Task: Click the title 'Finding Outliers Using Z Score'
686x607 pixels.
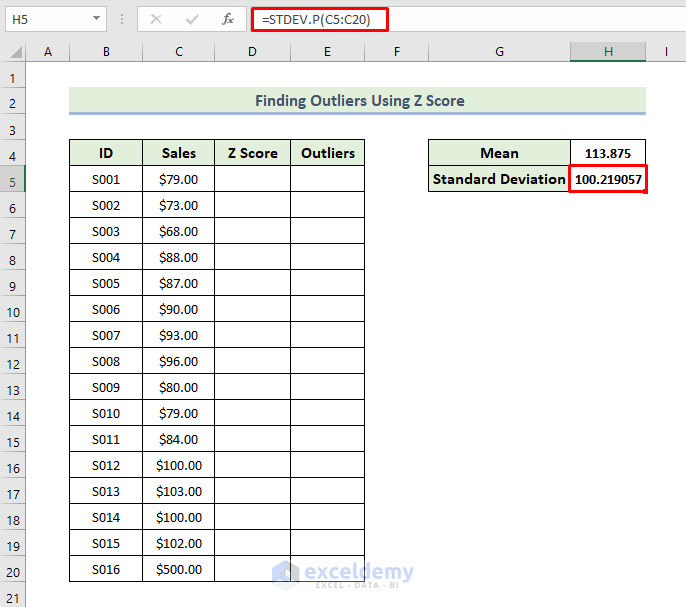Action: click(x=360, y=101)
